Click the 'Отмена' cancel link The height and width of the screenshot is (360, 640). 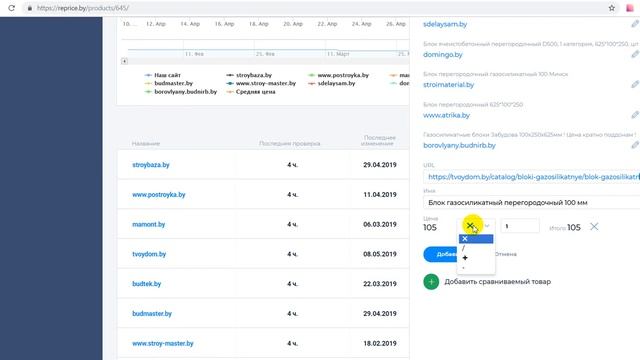tap(506, 254)
